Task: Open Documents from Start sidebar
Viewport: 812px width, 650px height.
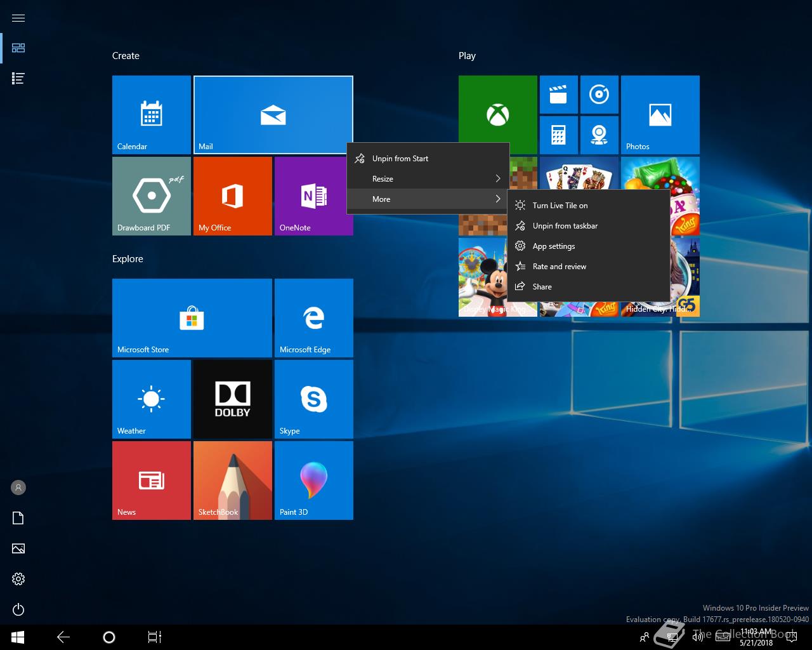Action: pos(18,518)
